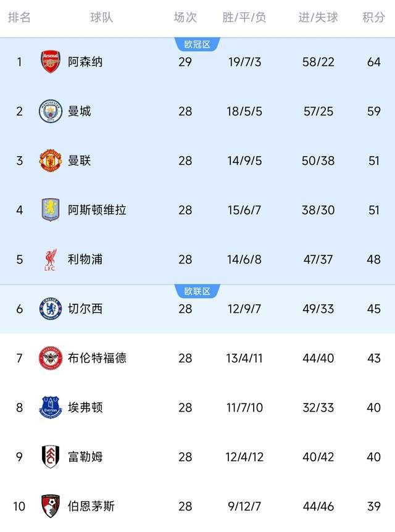Image resolution: width=395 pixels, height=532 pixels.
Task: Click the 进/失球 column header
Action: 318,17
